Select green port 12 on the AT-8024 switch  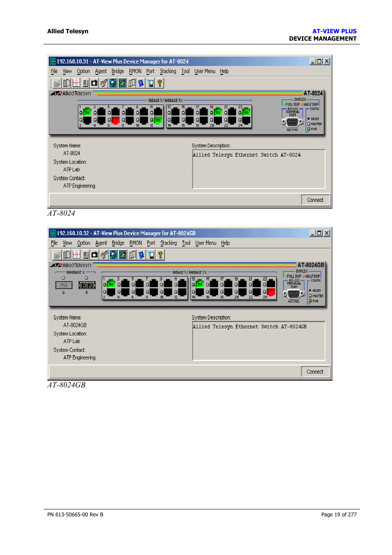(158, 120)
